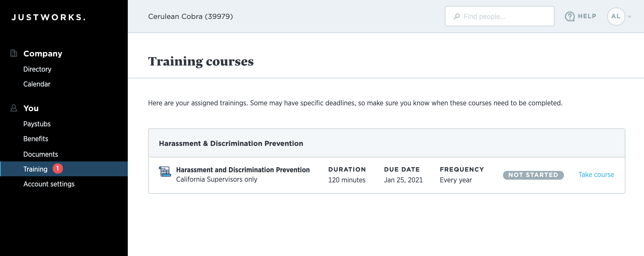This screenshot has width=644, height=256.
Task: Open the Documents section
Action: (41, 154)
